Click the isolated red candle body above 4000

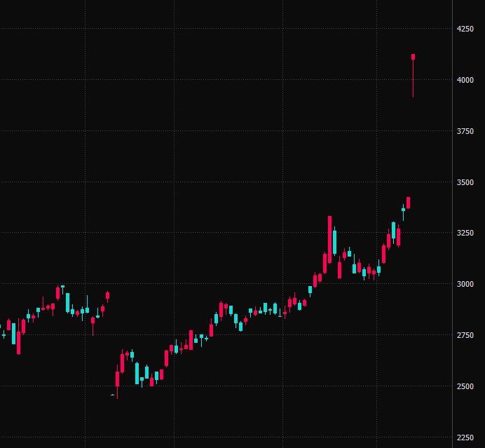tap(414, 57)
